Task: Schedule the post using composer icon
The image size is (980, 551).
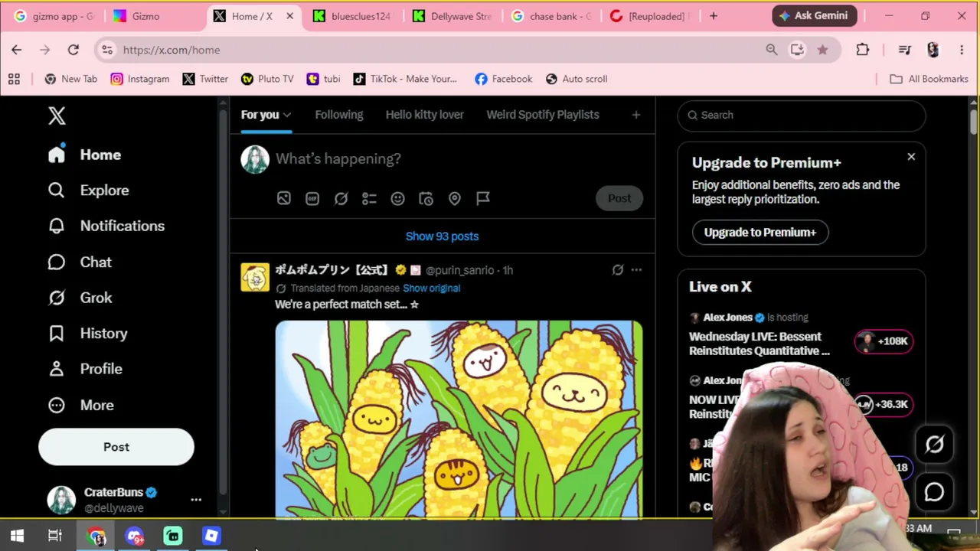Action: (426, 198)
